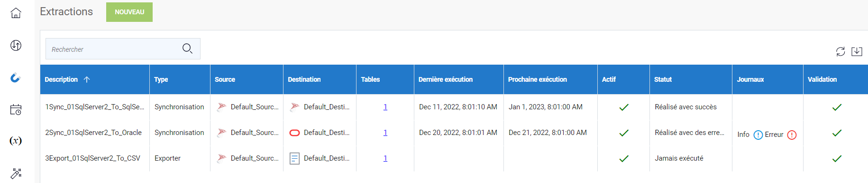Select the 3Export_01SqlServer2_To_CSV row description
868x183 pixels.
point(93,158)
